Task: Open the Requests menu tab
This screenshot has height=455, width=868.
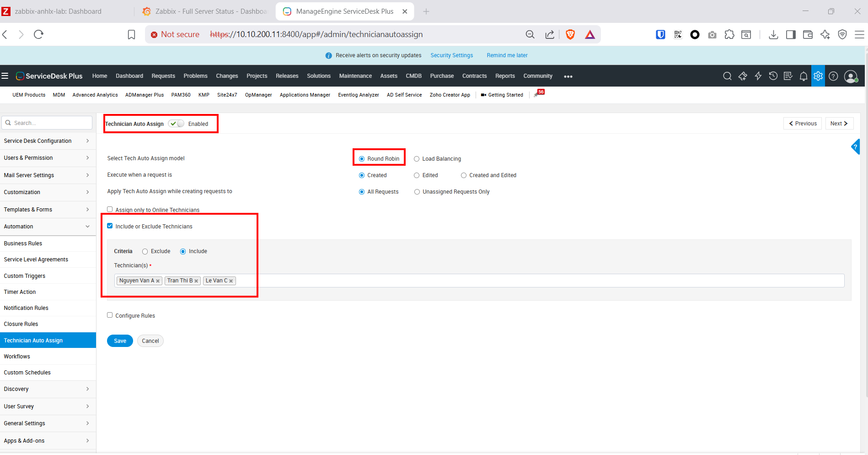Action: 163,76
